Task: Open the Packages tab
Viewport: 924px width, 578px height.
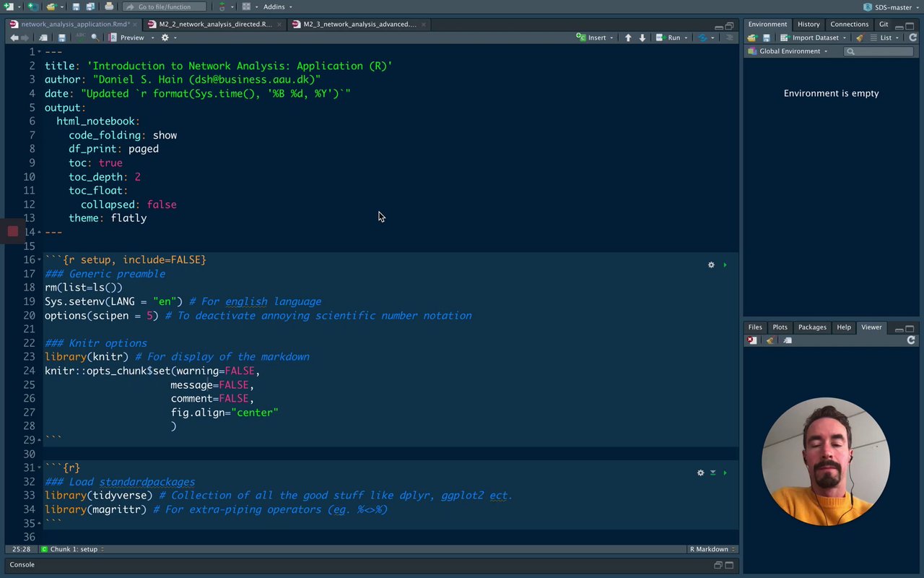Action: coord(812,327)
